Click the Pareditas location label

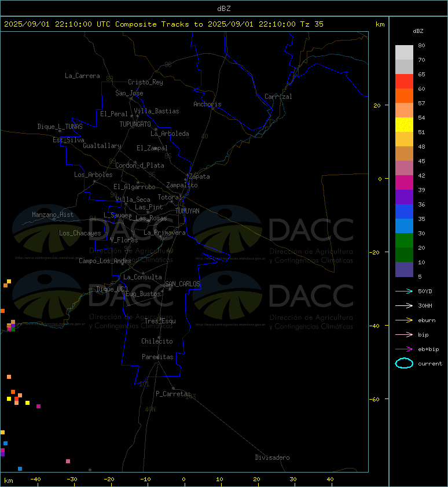tap(157, 357)
